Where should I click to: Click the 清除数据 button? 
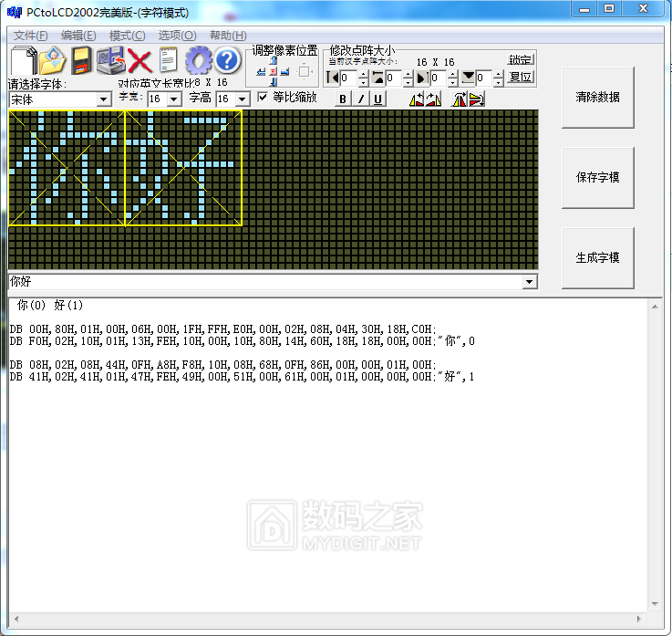coord(598,98)
